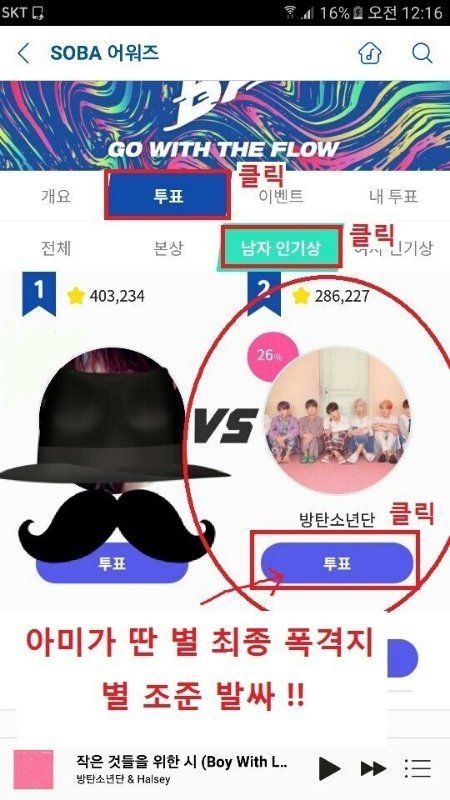Image resolution: width=450 pixels, height=800 pixels.
Task: Open the music home icon
Action: pyautogui.click(x=370, y=53)
